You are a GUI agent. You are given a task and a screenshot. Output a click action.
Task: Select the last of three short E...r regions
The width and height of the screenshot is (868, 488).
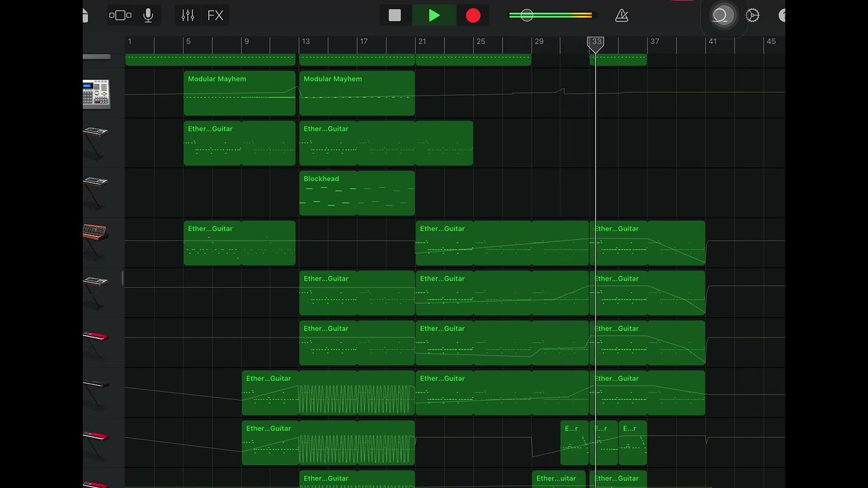633,443
